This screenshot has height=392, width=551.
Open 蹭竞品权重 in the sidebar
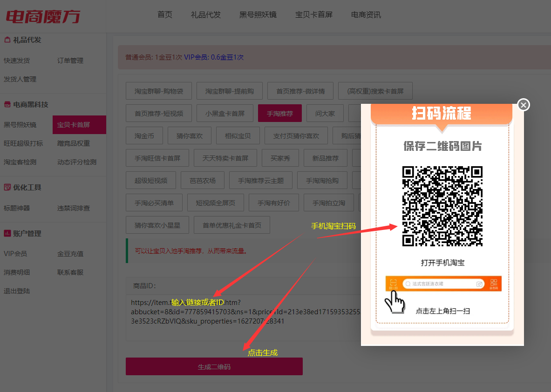[74, 143]
